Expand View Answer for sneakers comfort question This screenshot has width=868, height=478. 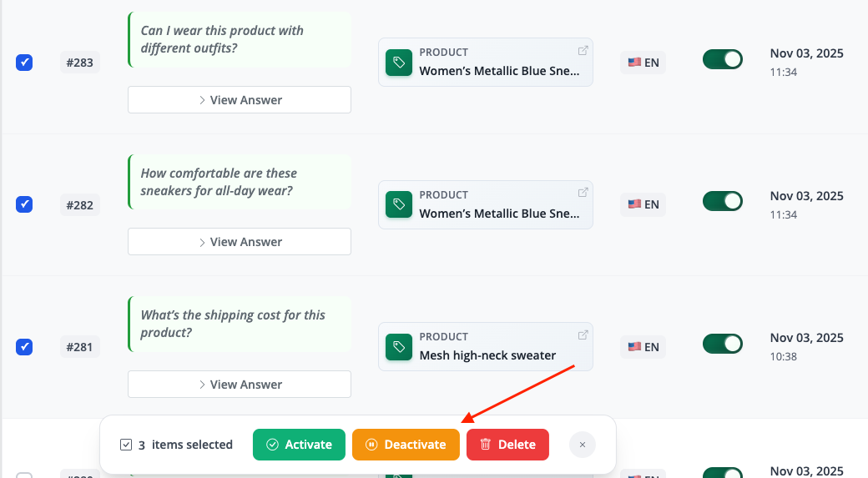240,242
